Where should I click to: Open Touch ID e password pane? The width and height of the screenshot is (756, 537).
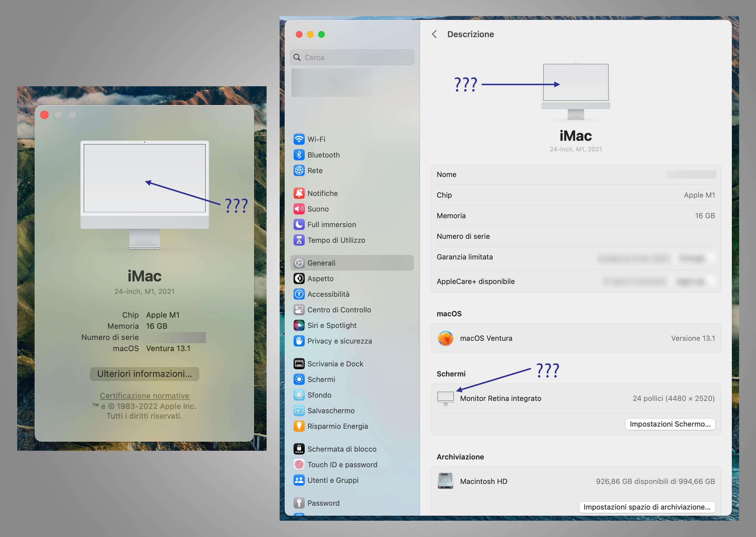342,465
